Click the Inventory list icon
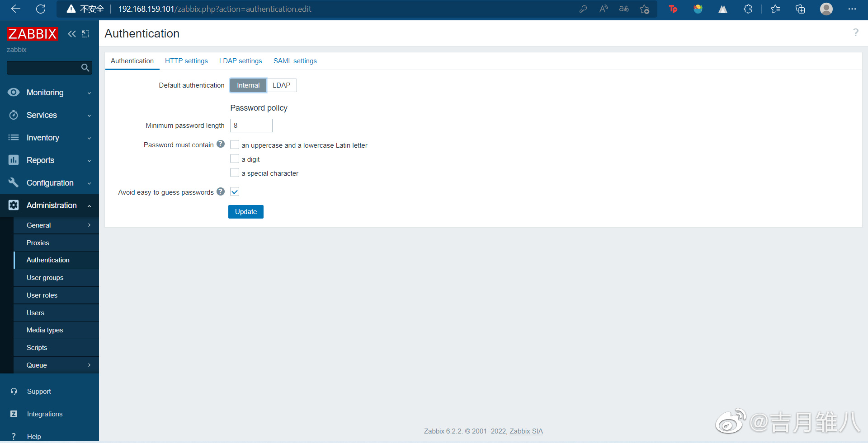The image size is (868, 443). 14,137
